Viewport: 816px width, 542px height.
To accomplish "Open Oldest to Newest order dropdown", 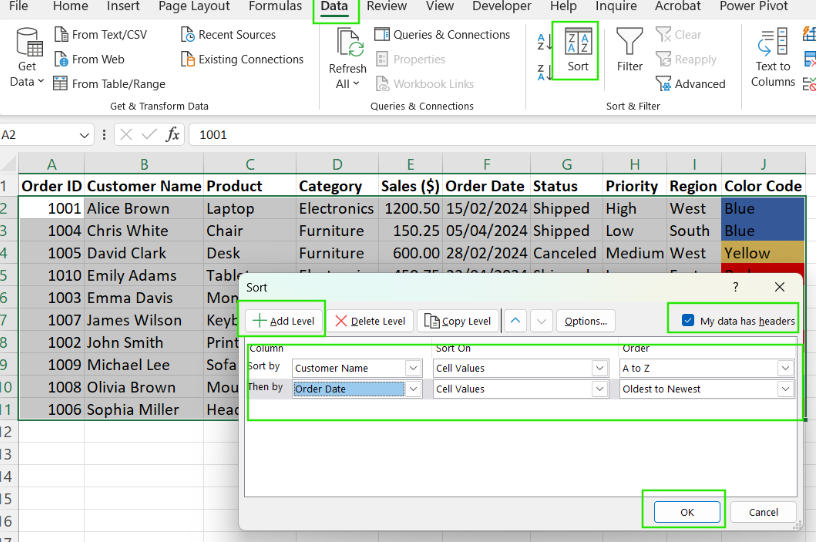I will [x=786, y=389].
